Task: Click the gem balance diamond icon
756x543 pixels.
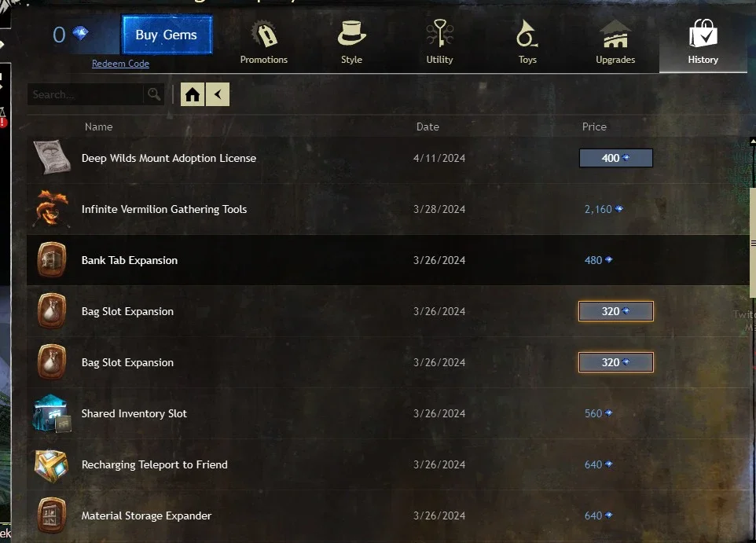Action: [x=80, y=33]
